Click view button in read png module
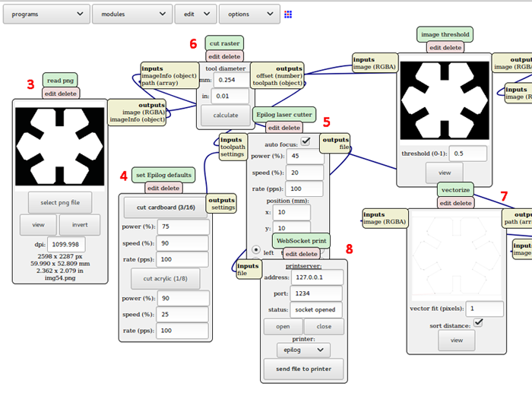 (x=38, y=225)
